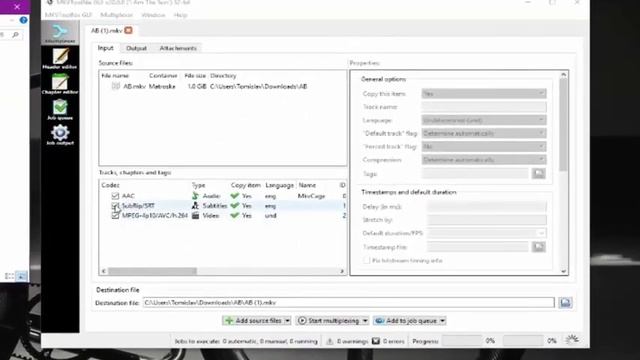Uncheck the SubRip/SRT subtitle track checkbox

[x=115, y=206]
